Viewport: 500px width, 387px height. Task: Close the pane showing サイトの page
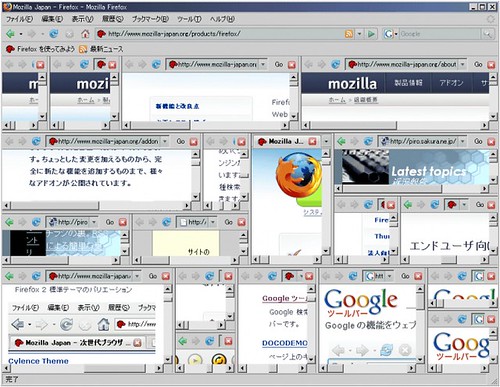[242, 222]
